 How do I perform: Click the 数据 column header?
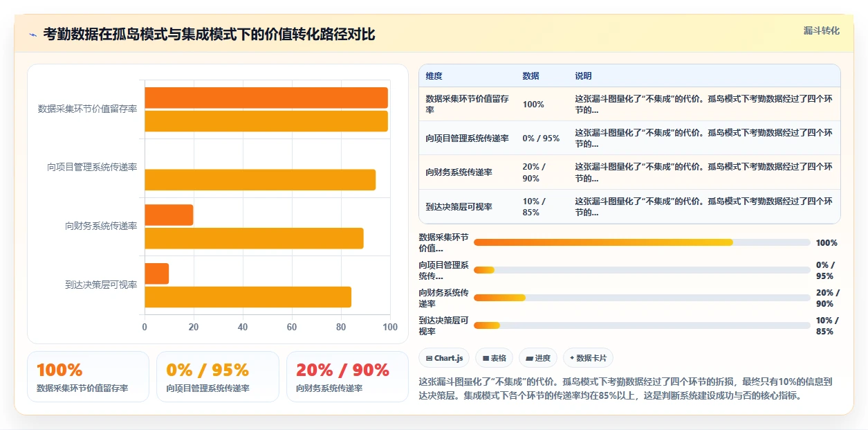click(531, 76)
